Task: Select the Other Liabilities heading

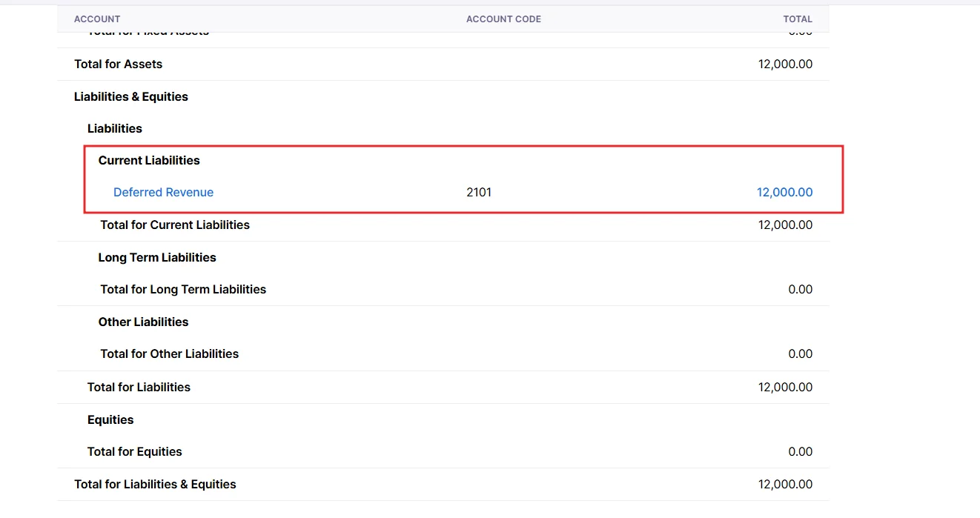Action: click(x=143, y=322)
